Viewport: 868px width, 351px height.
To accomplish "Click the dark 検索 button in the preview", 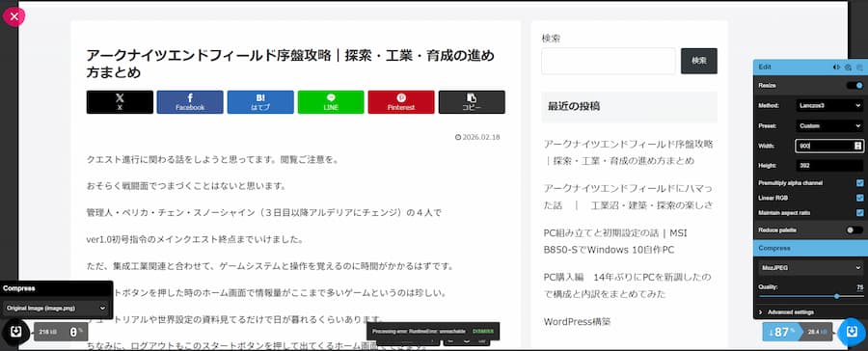I will click(x=699, y=61).
